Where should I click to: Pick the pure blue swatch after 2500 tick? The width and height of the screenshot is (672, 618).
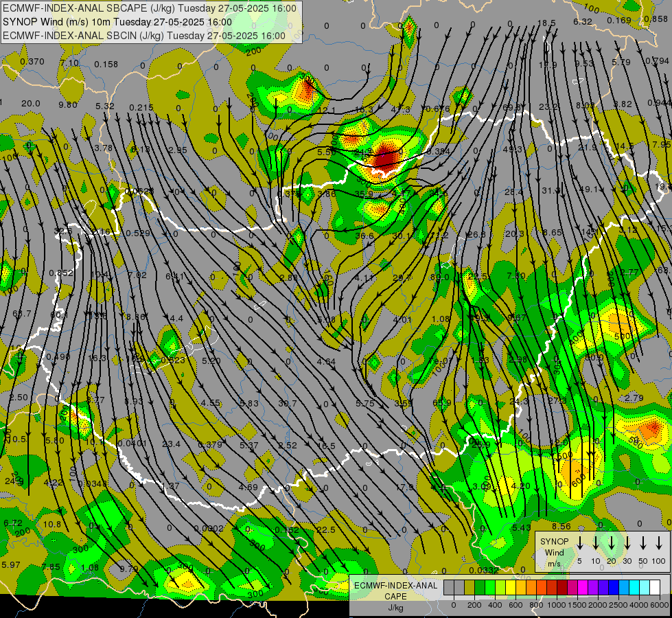click(613, 588)
